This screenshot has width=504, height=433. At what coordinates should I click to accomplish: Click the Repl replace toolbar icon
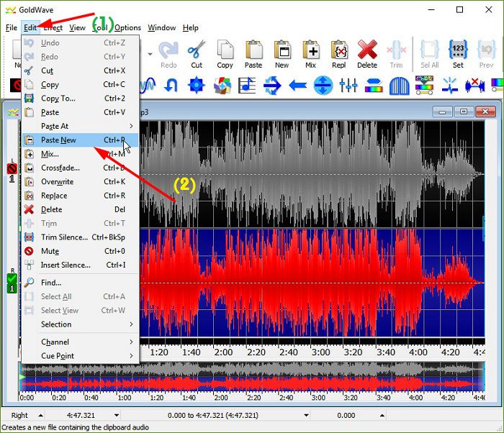[339, 54]
